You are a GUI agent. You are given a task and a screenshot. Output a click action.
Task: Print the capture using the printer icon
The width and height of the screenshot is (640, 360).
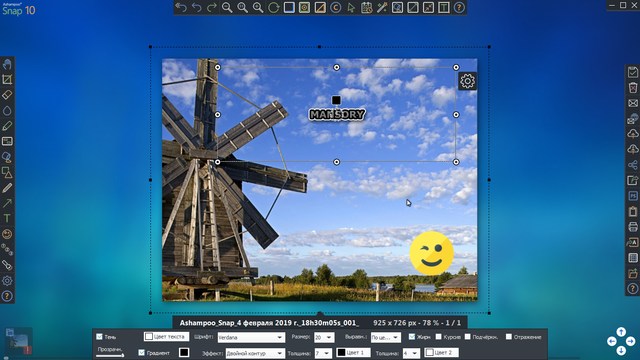(x=633, y=227)
